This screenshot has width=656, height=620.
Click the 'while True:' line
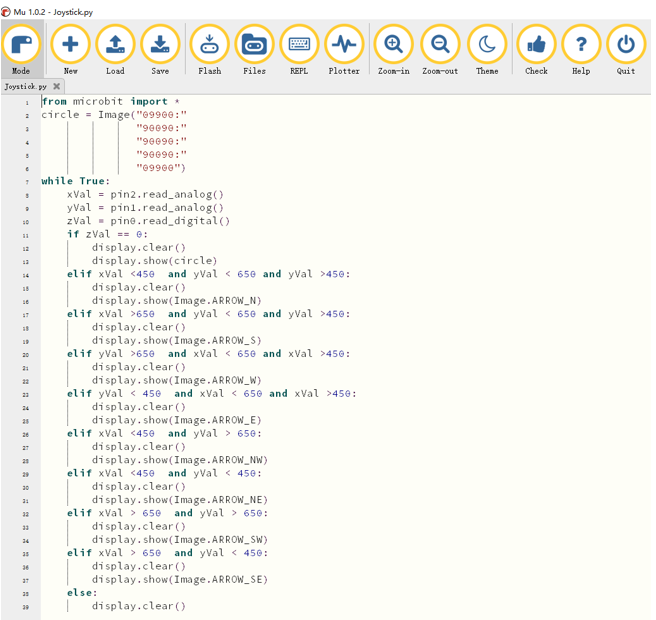75,181
